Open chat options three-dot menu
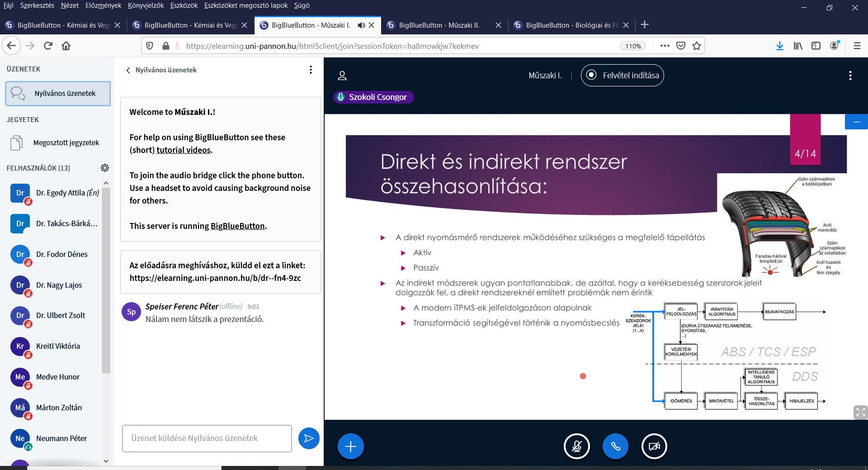This screenshot has width=868, height=470. coord(311,70)
